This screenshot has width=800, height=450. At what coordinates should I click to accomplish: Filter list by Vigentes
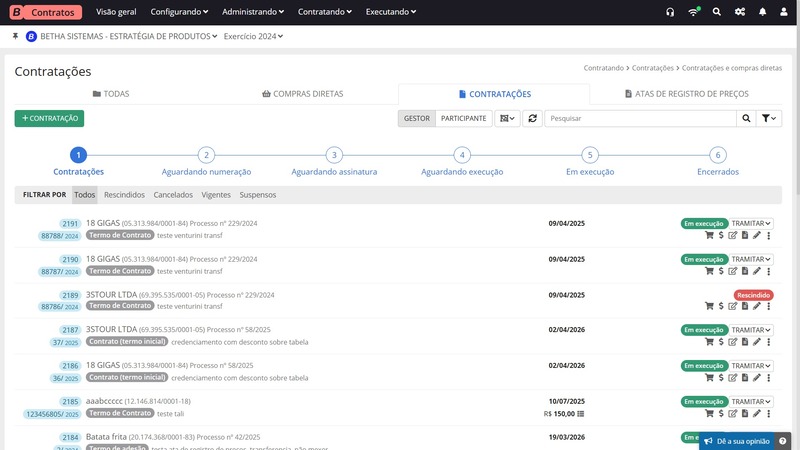tap(216, 194)
